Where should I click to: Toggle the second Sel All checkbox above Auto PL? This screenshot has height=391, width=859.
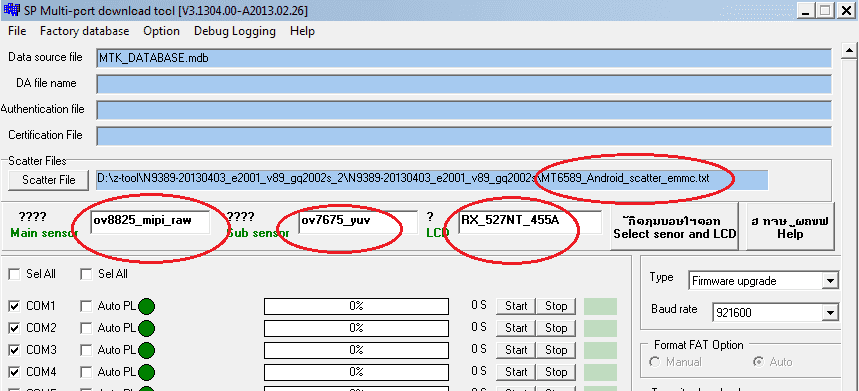(86, 274)
